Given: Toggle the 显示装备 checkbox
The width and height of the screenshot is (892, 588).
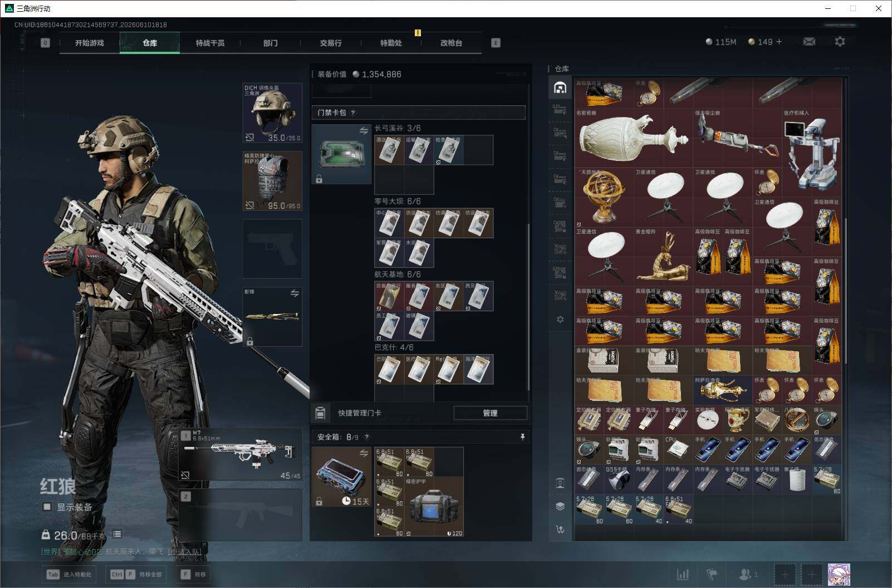Looking at the screenshot, I should pos(47,507).
